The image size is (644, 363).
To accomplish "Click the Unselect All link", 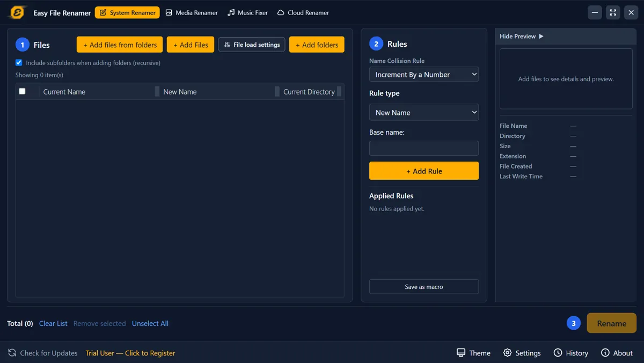I will (150, 323).
